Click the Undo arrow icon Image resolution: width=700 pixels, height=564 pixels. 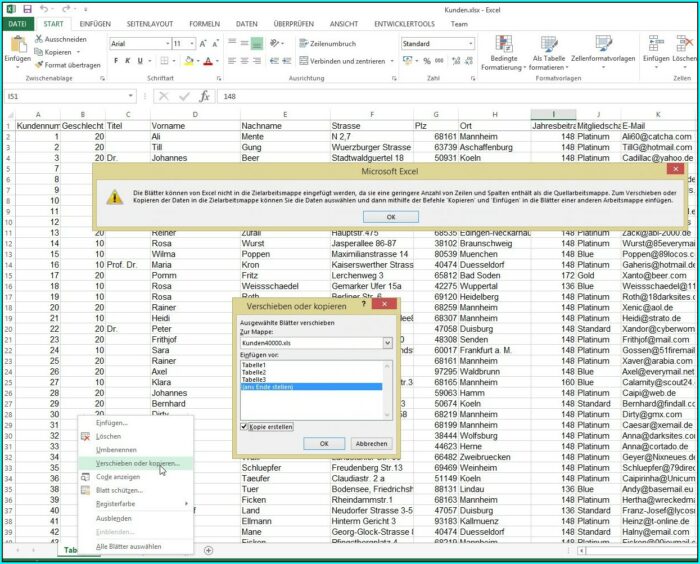(44, 9)
